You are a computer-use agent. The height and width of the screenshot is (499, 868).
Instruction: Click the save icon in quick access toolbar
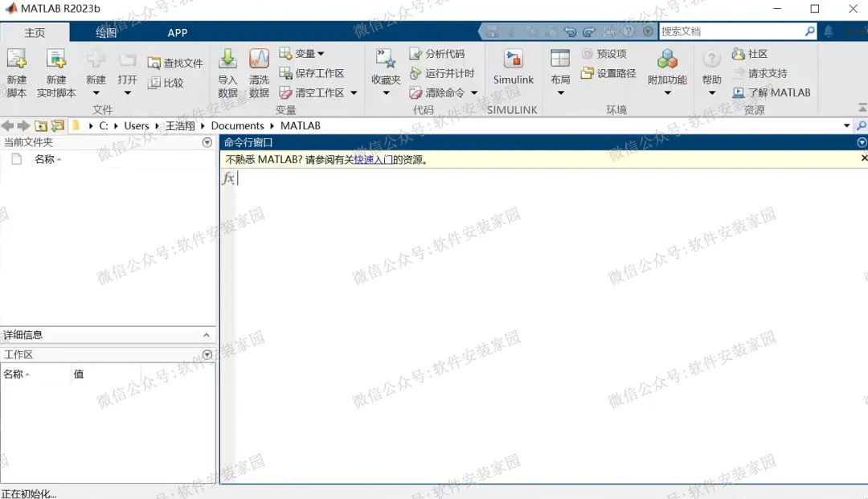(x=492, y=31)
